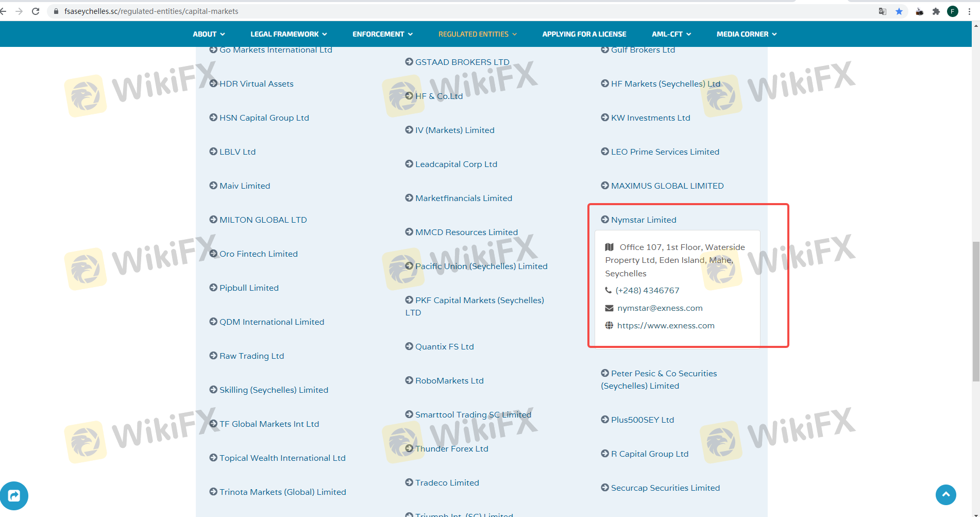Click the browser reload icon
Viewport: 980px width, 517px height.
[36, 11]
